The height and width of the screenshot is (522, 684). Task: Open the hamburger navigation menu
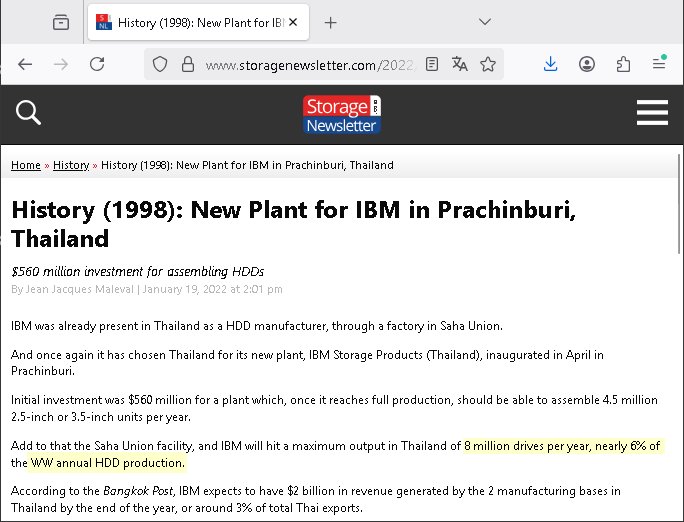[x=652, y=113]
